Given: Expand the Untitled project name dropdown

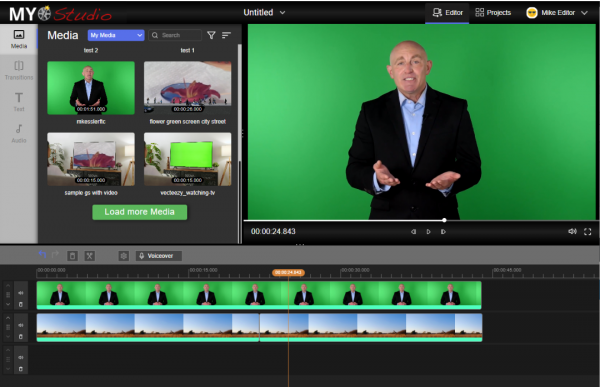Looking at the screenshot, I should 264,13.
